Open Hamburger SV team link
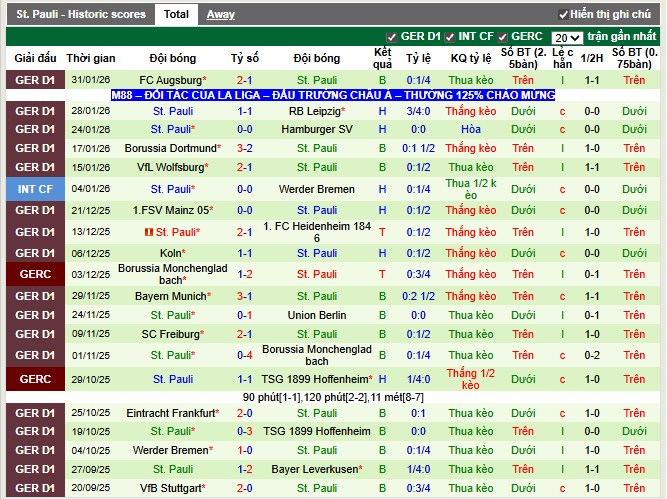 tap(317, 129)
